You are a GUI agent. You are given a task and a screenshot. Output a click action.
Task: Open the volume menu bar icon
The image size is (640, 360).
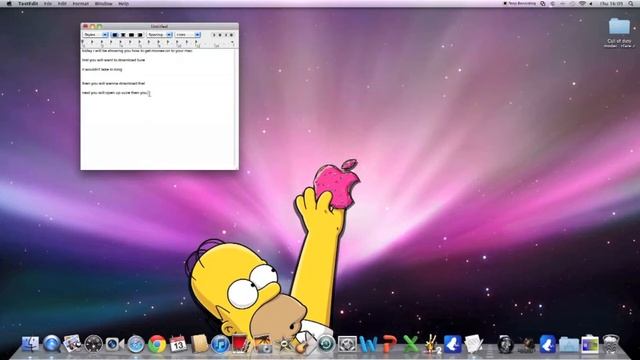[591, 4]
